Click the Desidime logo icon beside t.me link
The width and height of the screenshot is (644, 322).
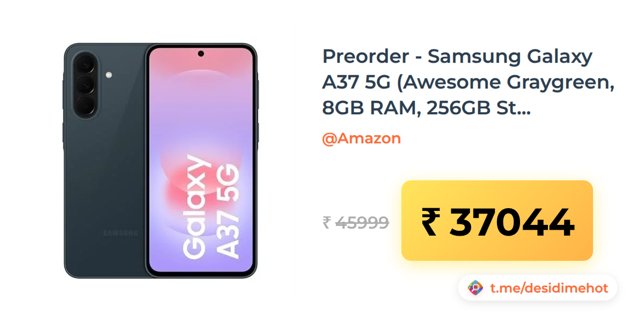475,288
